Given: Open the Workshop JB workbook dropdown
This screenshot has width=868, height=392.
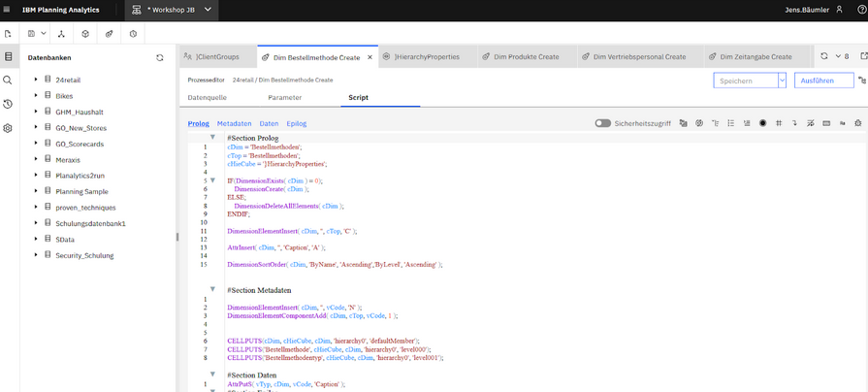Looking at the screenshot, I should [208, 10].
